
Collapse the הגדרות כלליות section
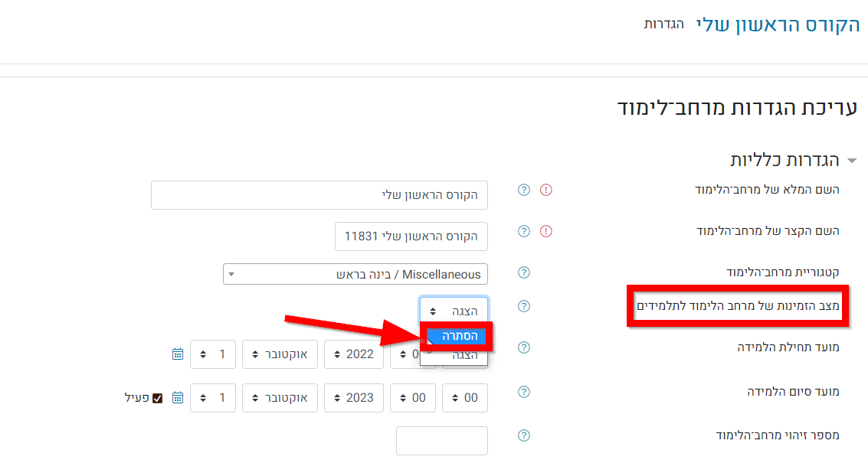(x=853, y=161)
